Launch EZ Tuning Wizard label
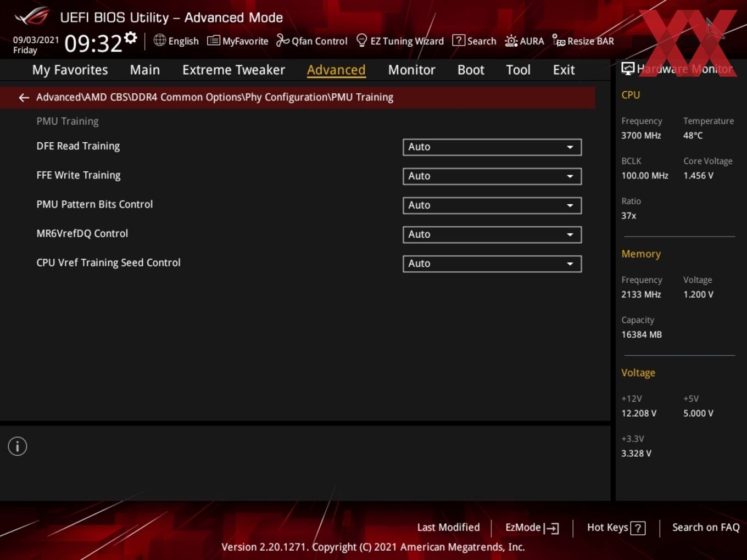The image size is (747, 560). coord(407,41)
